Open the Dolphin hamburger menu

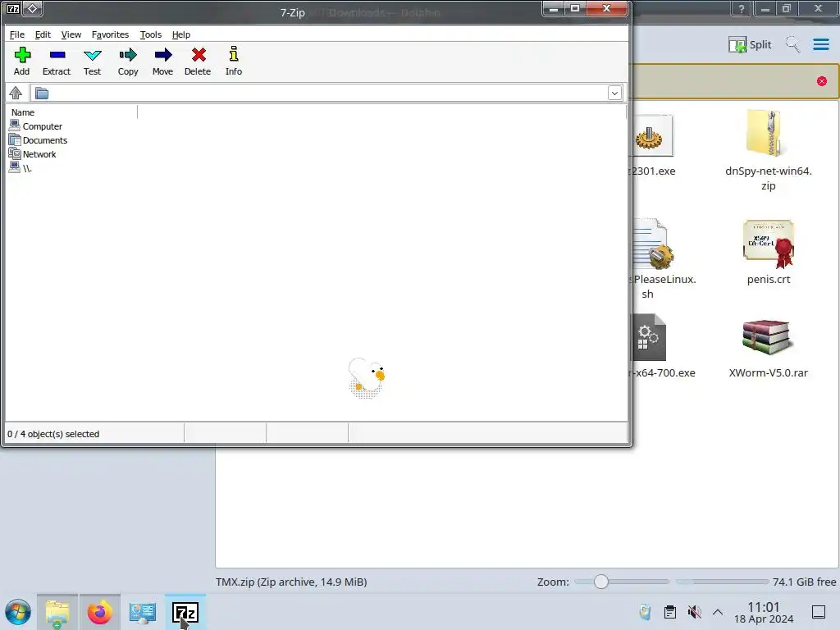coord(821,44)
